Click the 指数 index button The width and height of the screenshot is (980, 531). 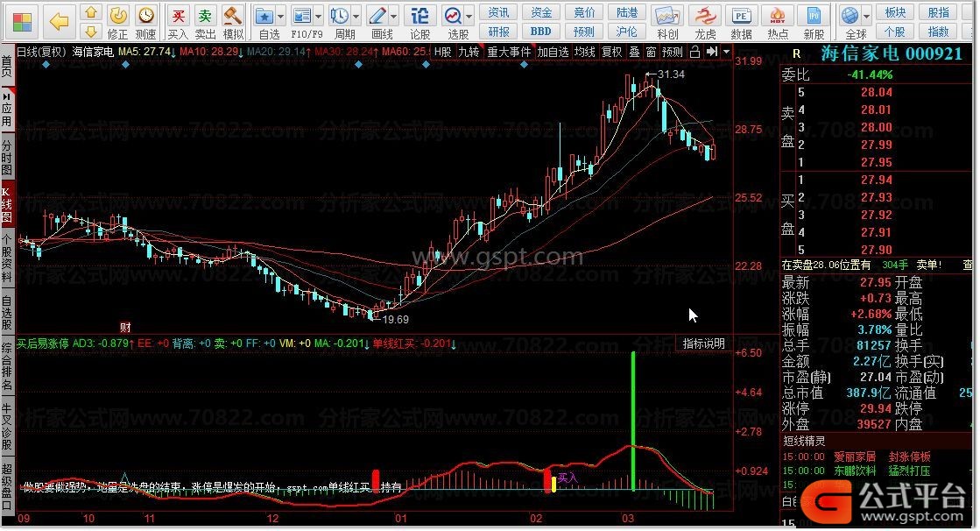938,32
